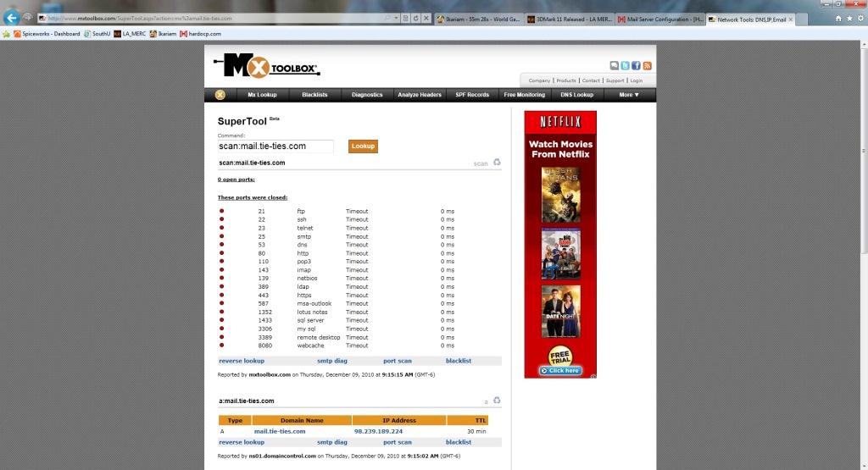Image resolution: width=868 pixels, height=470 pixels.
Task: Open the Free Monitoring menu item
Action: [x=524, y=95]
